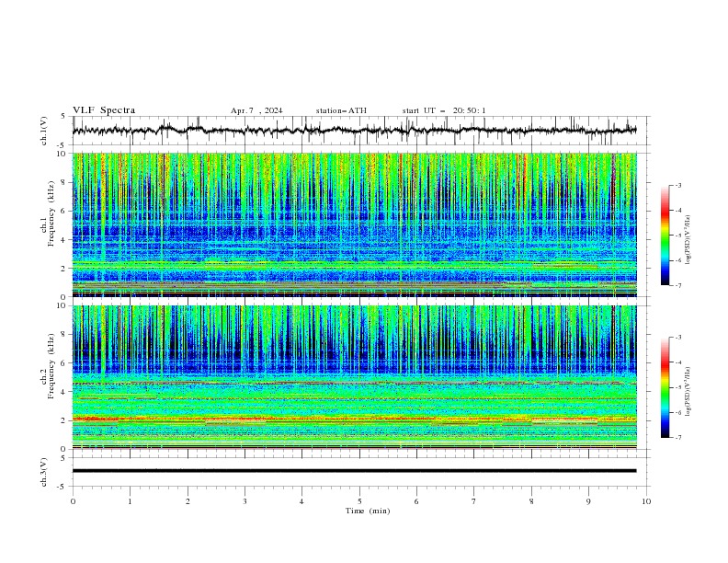Click tick label 9 on the Time axis
The height and width of the screenshot is (563, 728).
588,501
